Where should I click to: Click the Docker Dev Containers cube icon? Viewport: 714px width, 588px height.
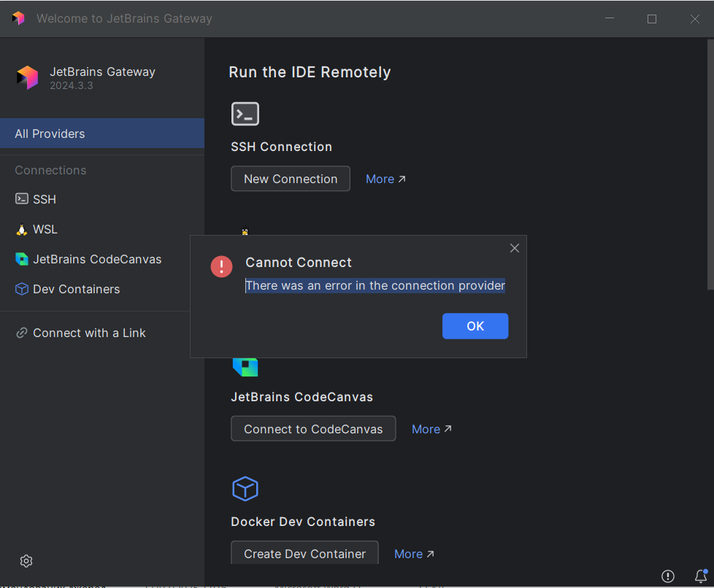coord(245,489)
